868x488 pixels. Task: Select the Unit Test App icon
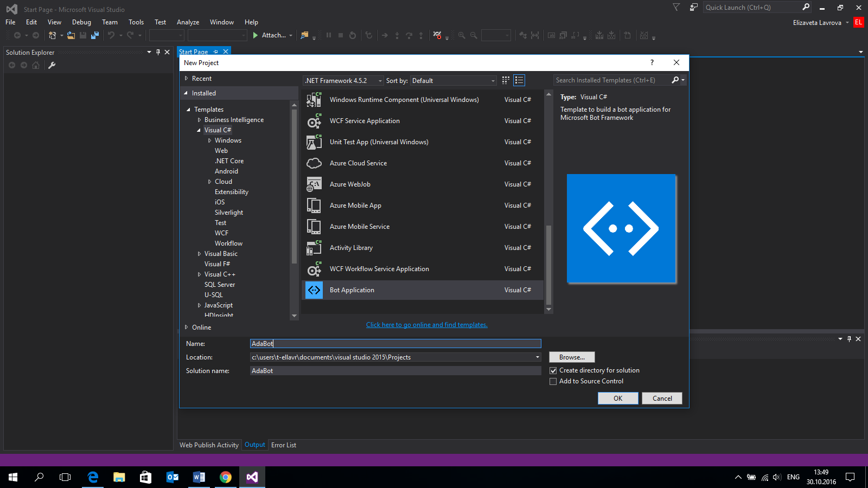[314, 142]
